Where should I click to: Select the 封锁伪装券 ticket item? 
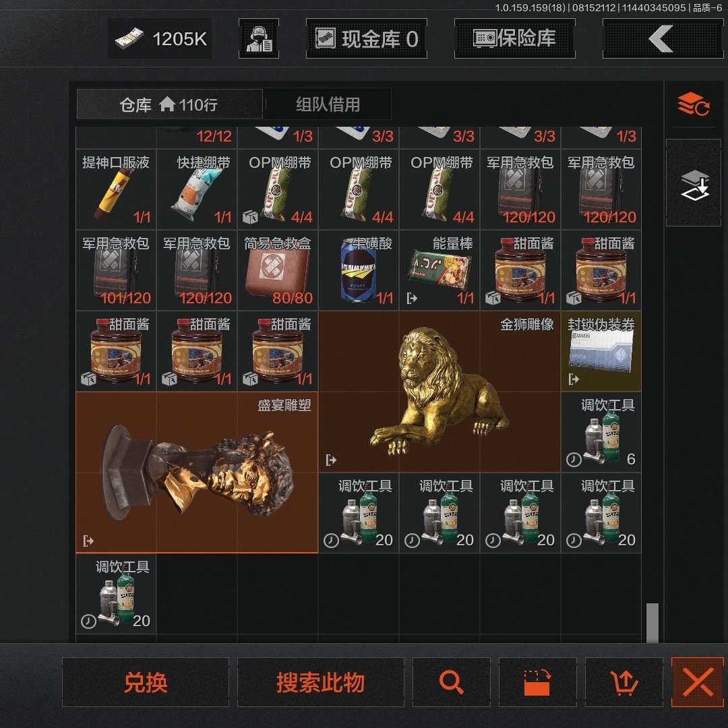pos(601,351)
